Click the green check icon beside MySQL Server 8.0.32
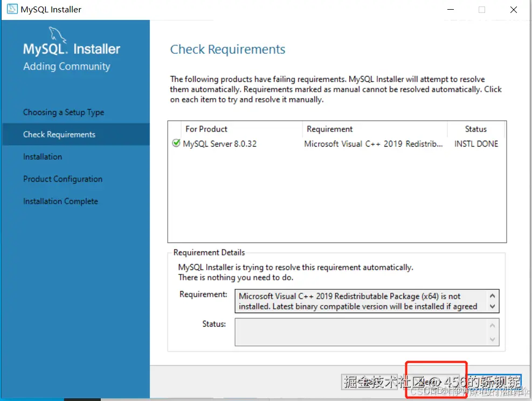 tap(176, 143)
